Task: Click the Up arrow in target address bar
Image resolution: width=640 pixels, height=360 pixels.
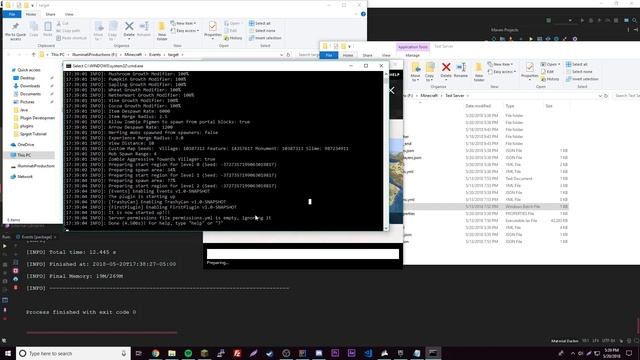Action: 33,54
